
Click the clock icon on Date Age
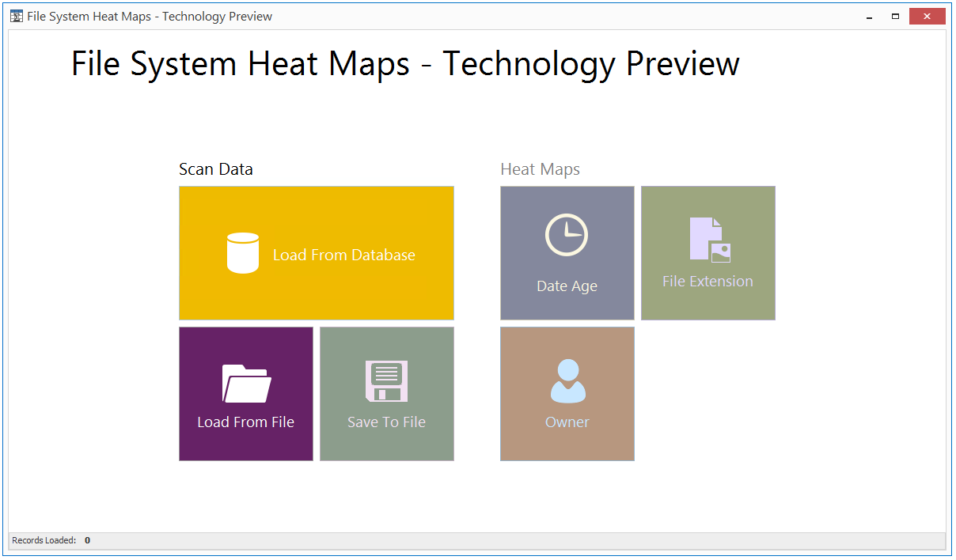point(567,235)
